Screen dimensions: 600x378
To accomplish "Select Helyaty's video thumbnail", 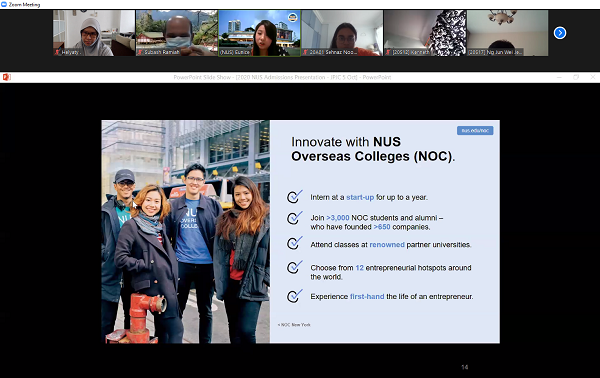I will click(x=94, y=33).
